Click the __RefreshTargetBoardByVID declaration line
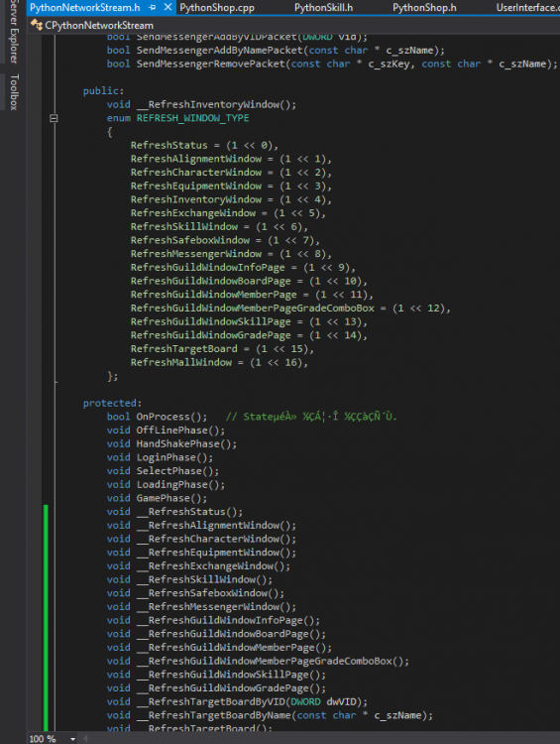Viewport: 560px width, 744px height. tap(237, 701)
